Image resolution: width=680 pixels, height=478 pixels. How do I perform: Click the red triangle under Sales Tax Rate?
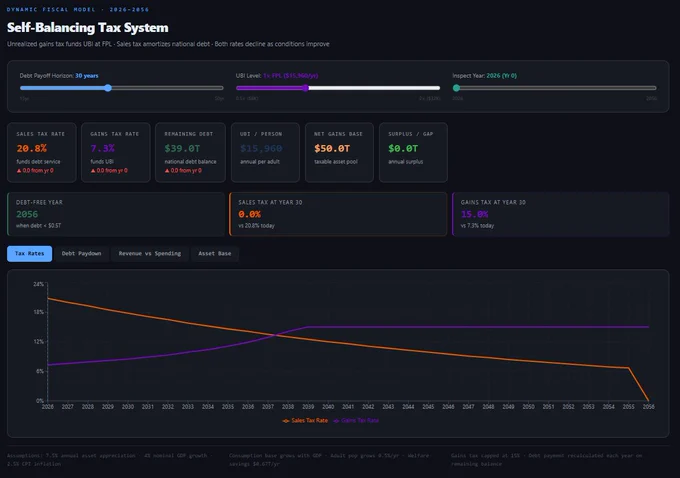pos(19,171)
